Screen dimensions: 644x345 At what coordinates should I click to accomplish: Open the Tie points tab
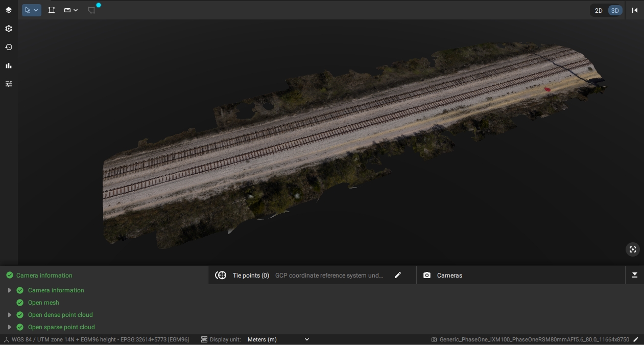tap(250, 275)
